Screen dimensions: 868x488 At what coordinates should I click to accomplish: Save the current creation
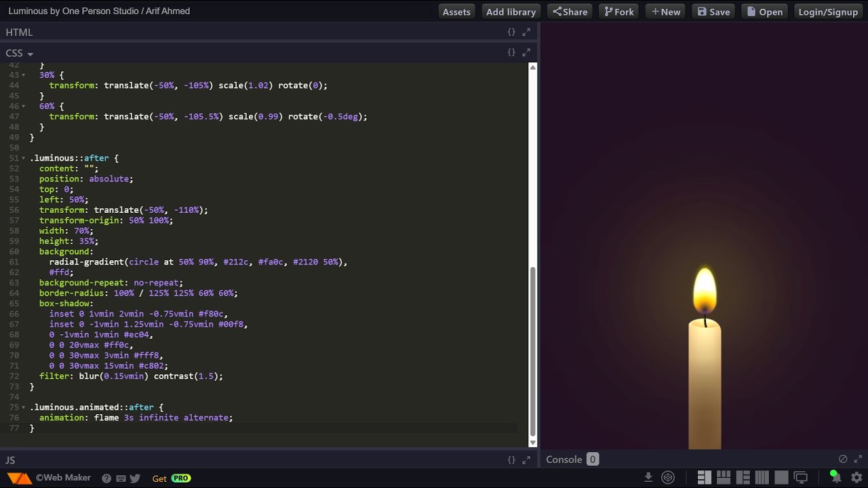pyautogui.click(x=714, y=12)
